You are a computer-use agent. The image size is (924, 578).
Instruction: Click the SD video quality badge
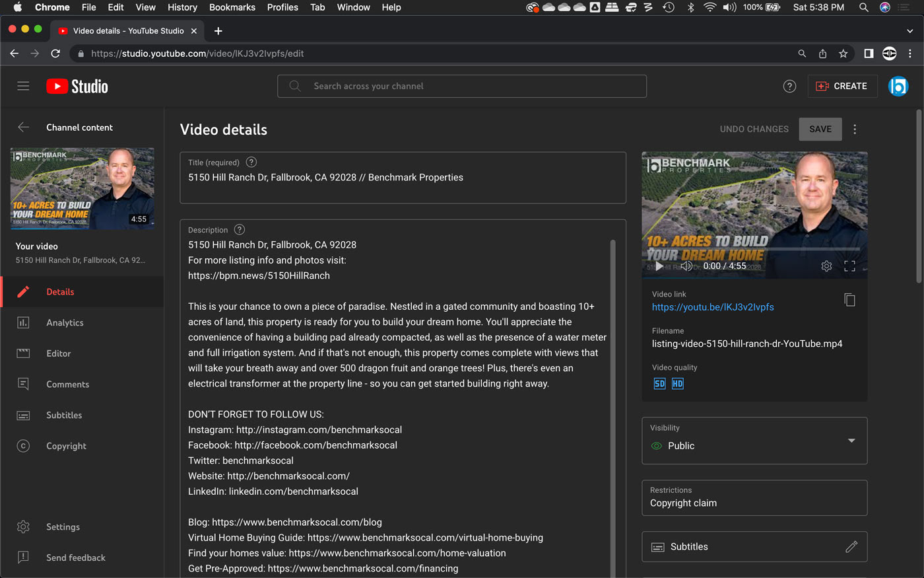click(x=659, y=383)
